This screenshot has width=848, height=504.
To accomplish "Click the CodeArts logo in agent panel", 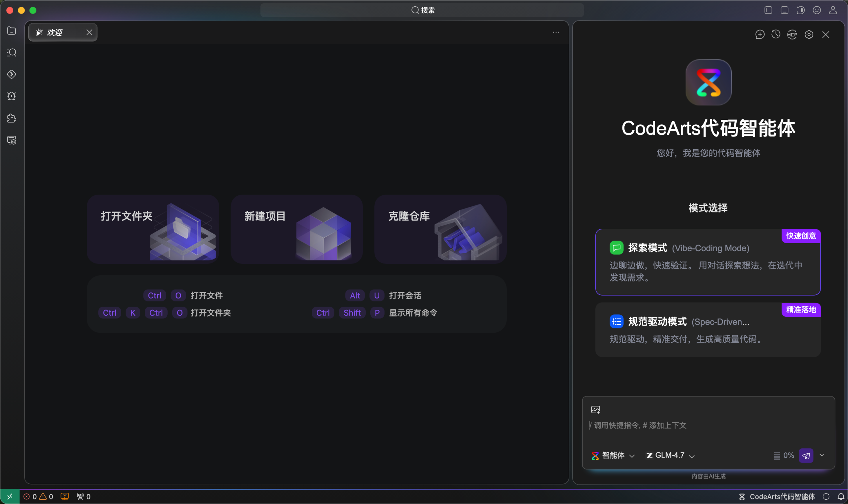I will click(708, 82).
